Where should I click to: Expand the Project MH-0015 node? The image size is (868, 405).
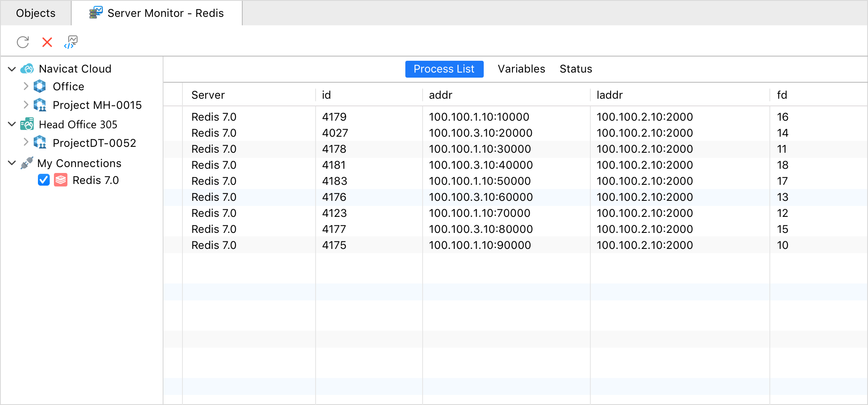click(26, 105)
